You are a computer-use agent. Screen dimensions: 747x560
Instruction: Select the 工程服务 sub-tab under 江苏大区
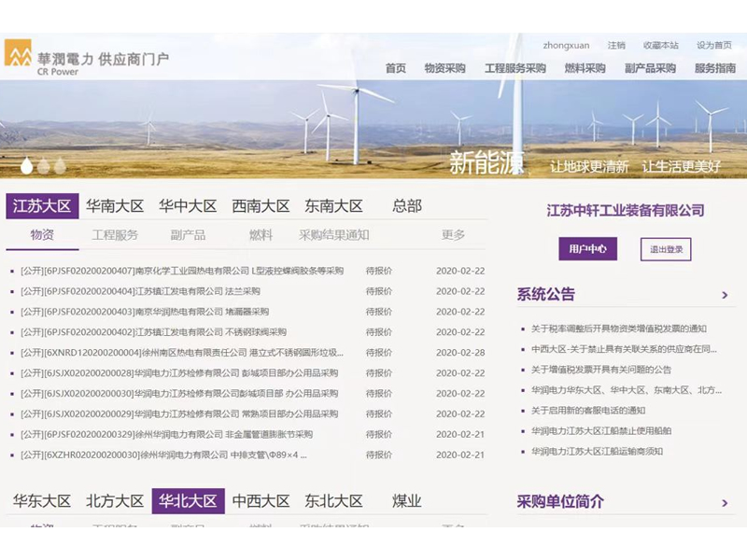coord(115,235)
